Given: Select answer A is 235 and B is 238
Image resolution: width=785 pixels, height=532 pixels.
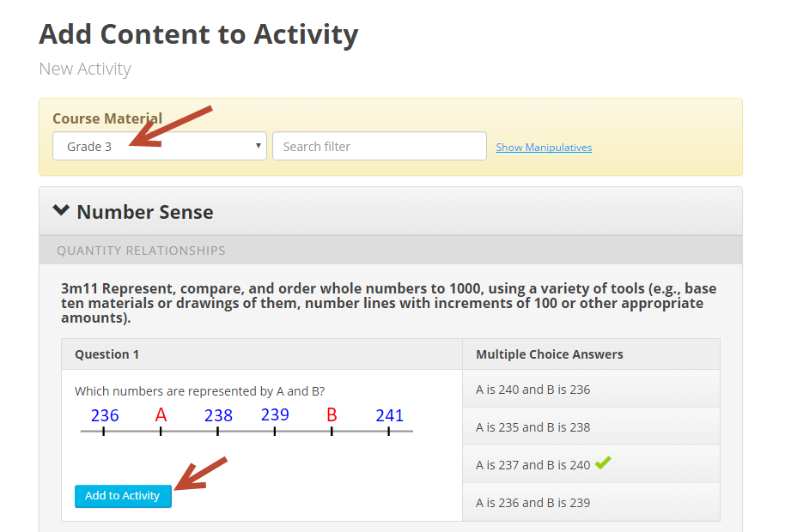Looking at the screenshot, I should pos(591,426).
